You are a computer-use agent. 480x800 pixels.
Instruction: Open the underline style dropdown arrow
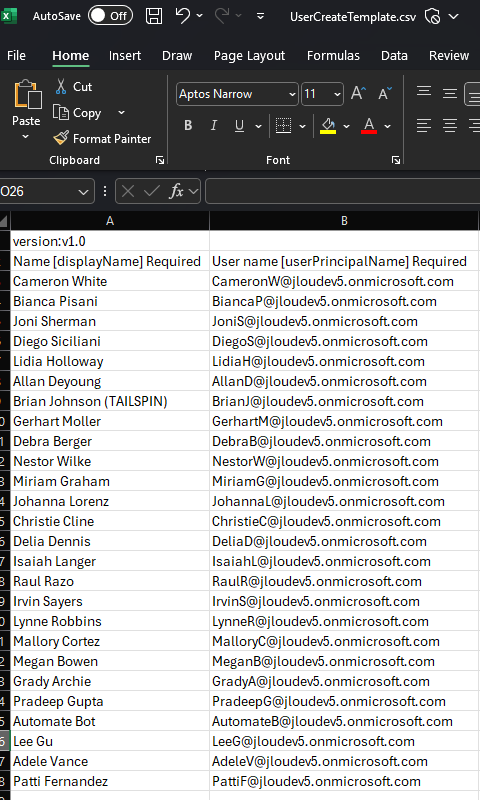258,126
